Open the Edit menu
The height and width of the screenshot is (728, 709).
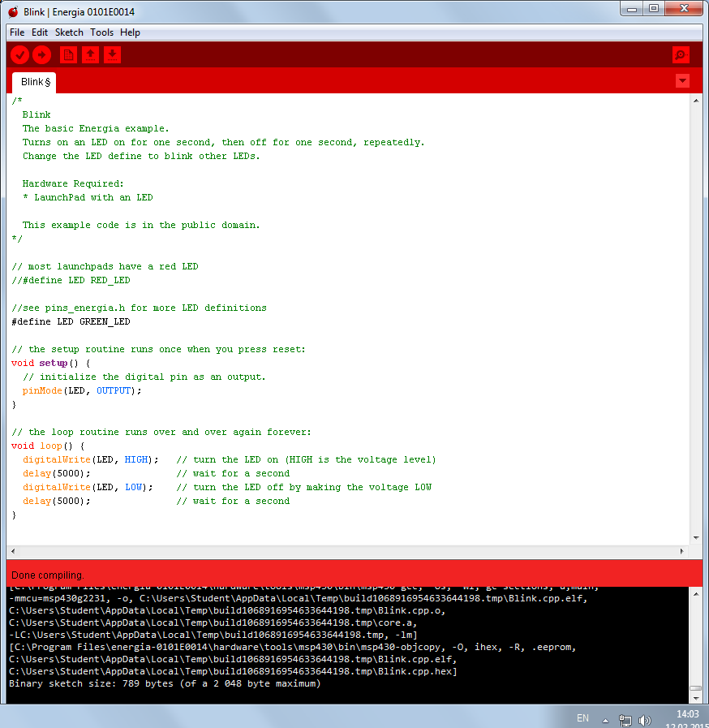coord(40,32)
